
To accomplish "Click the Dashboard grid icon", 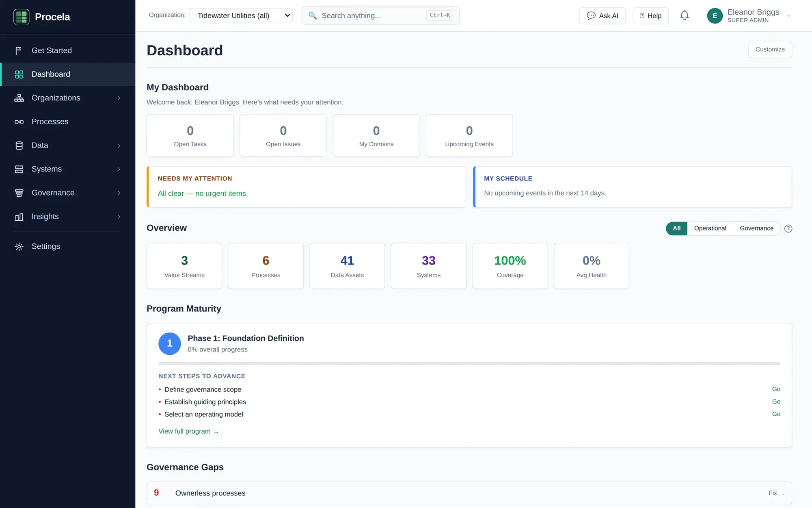I will click(x=19, y=74).
